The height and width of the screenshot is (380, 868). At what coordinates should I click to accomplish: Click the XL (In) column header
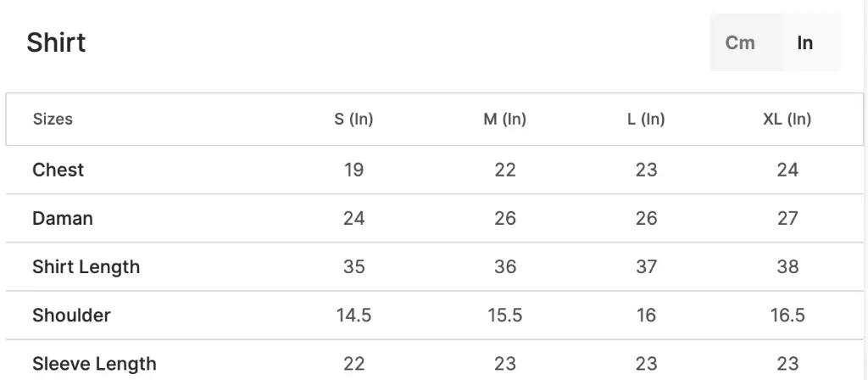(x=787, y=119)
